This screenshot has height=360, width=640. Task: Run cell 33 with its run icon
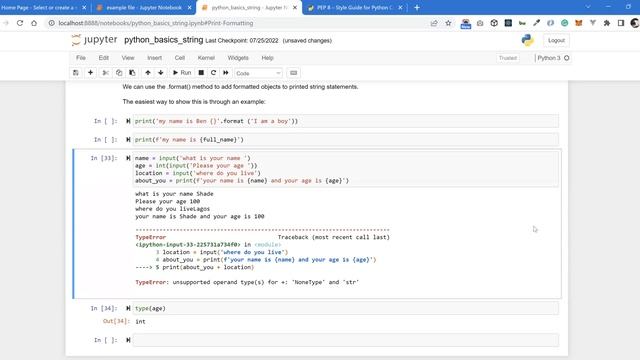(x=128, y=158)
